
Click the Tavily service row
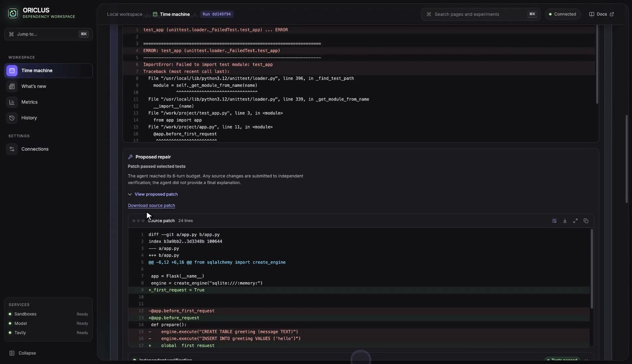click(48, 333)
